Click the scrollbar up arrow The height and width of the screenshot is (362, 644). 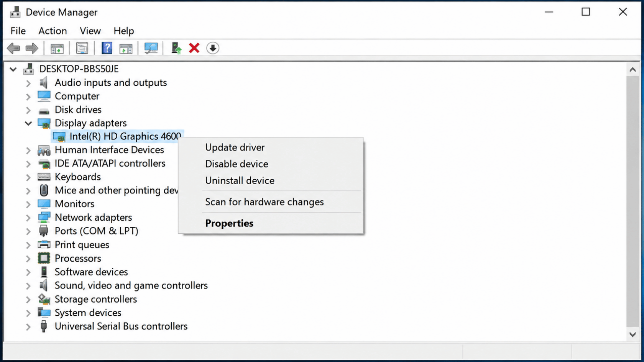tap(632, 70)
